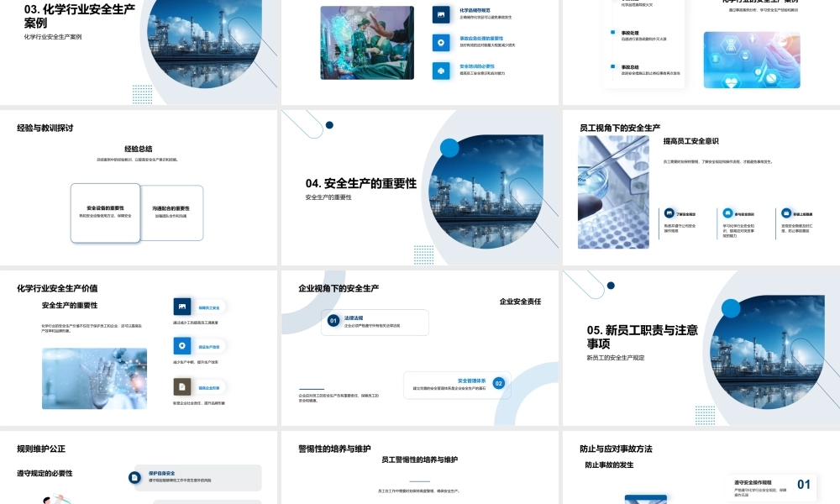840x504 pixels.
Task: Click dark round icon beside 了解安全规定
Action: pyautogui.click(x=669, y=213)
